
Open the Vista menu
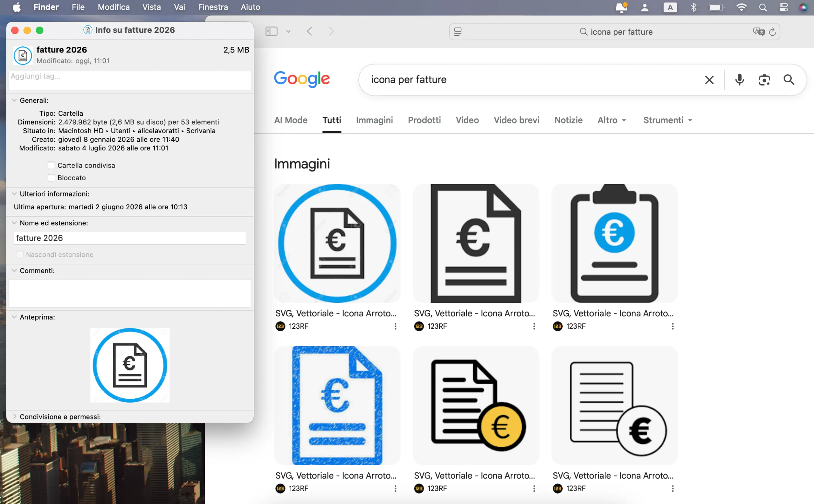151,7
